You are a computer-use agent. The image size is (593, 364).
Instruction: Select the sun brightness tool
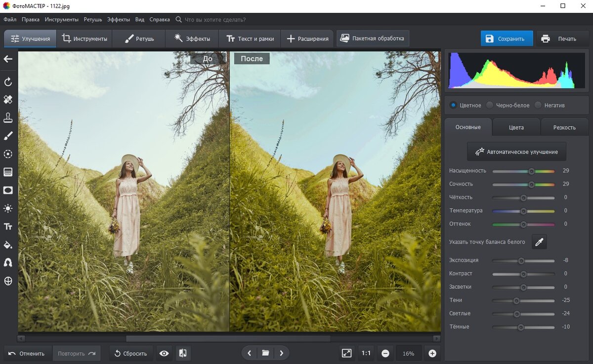point(8,208)
